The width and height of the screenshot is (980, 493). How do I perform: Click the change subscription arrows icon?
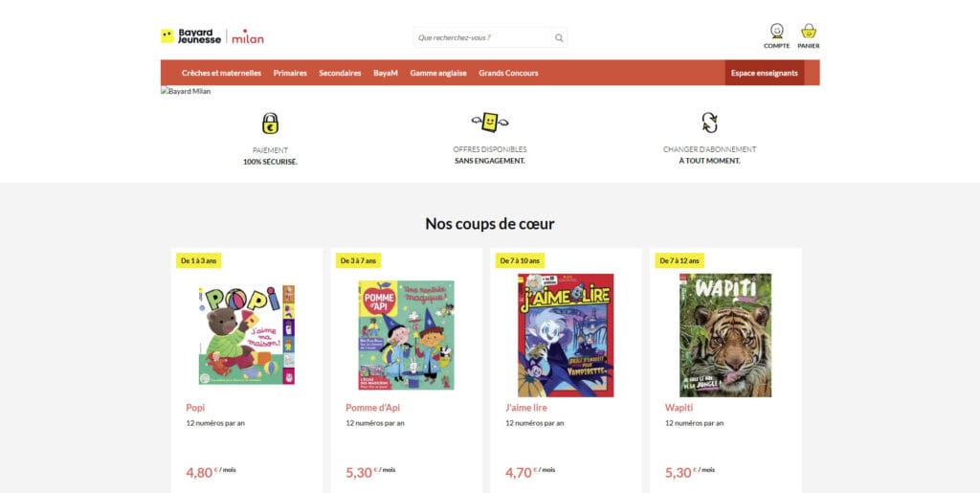[x=709, y=123]
